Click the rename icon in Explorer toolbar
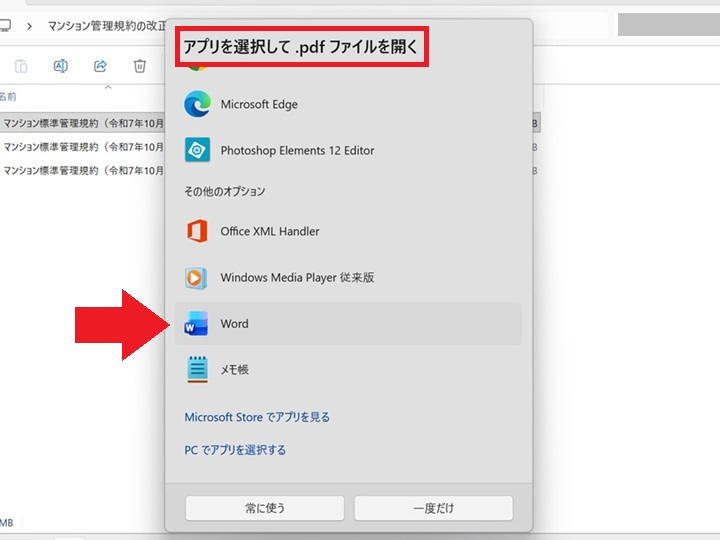 tap(61, 66)
